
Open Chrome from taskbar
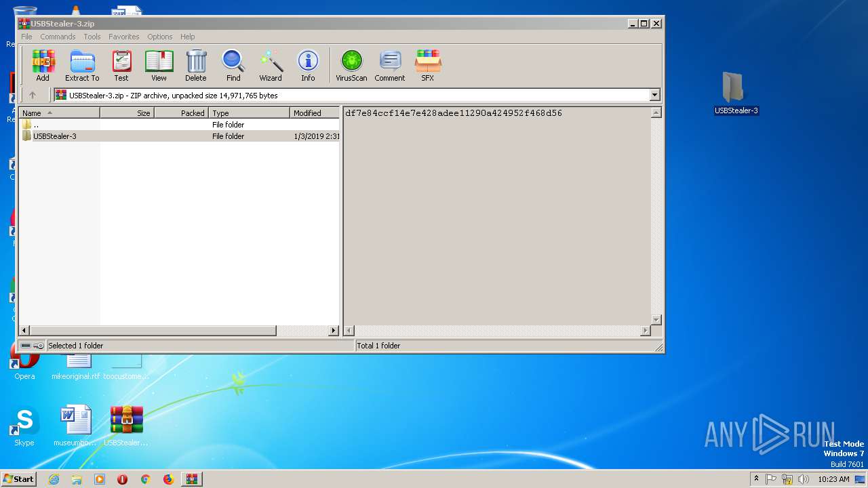click(x=145, y=479)
